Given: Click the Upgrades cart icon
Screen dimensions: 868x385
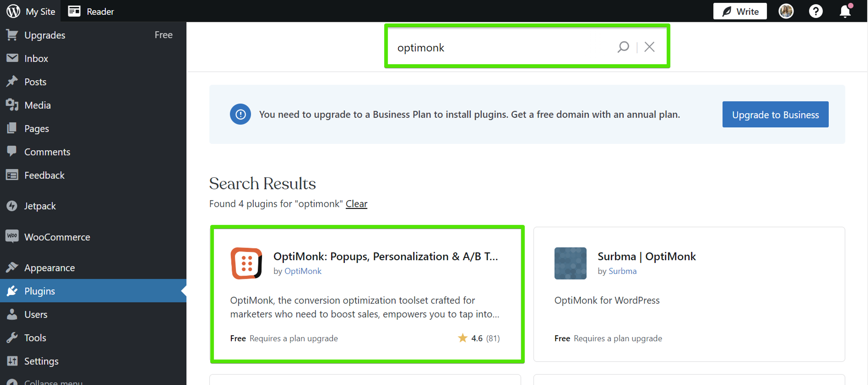Looking at the screenshot, I should 12,35.
